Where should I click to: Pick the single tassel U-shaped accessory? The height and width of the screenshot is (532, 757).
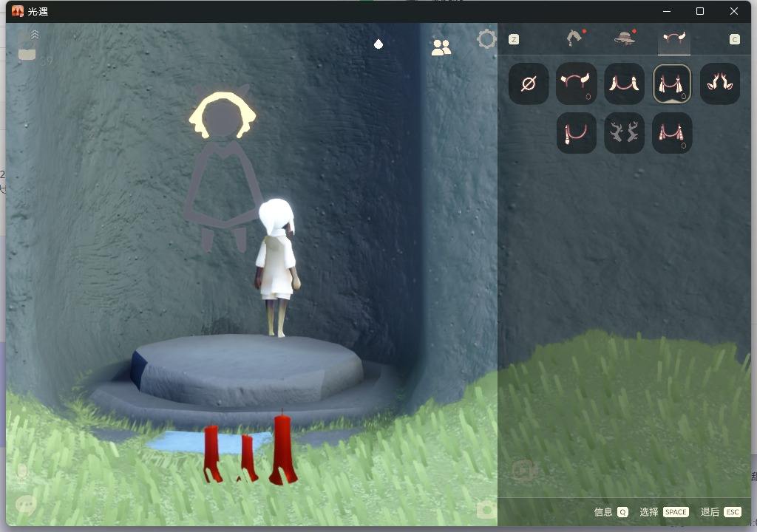(x=576, y=133)
